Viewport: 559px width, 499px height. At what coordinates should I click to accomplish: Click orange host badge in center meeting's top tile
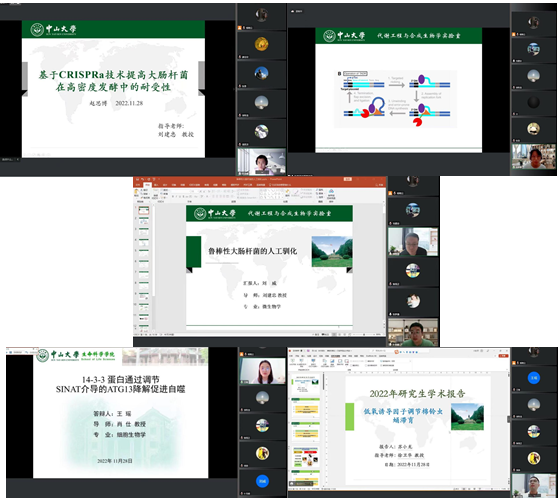[x=391, y=193]
